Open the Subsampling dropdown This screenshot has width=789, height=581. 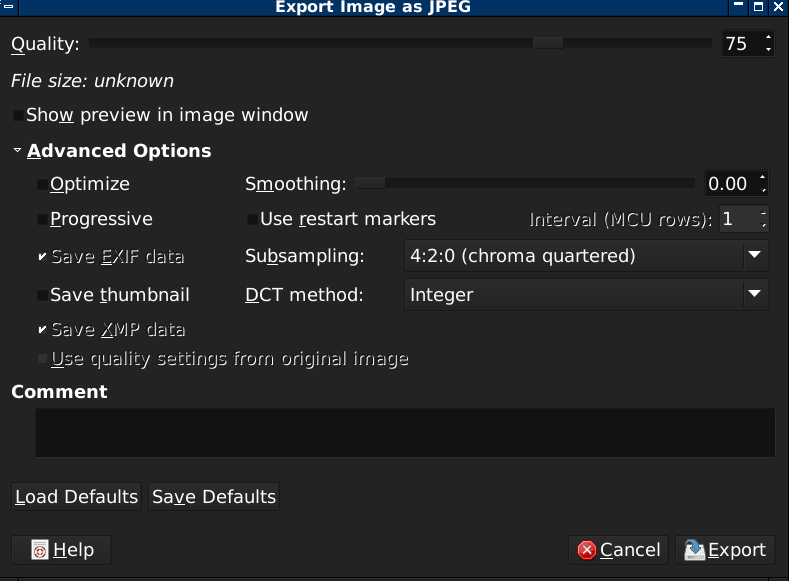587,256
